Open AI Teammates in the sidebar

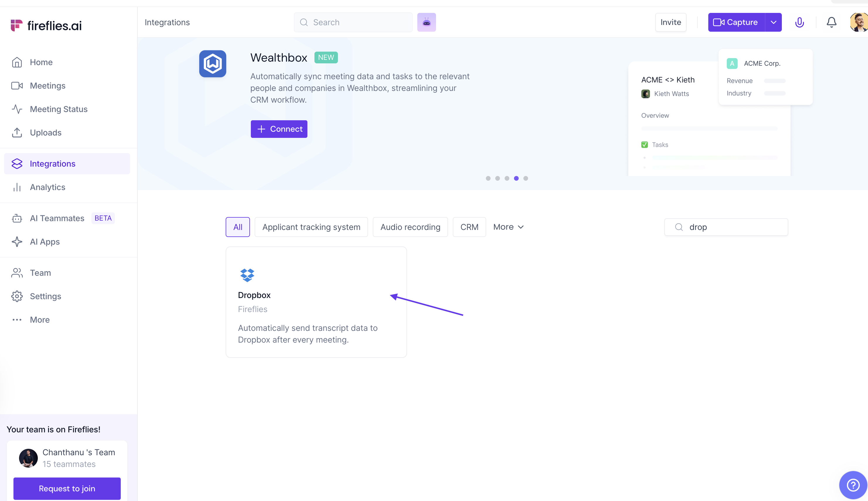click(x=57, y=218)
